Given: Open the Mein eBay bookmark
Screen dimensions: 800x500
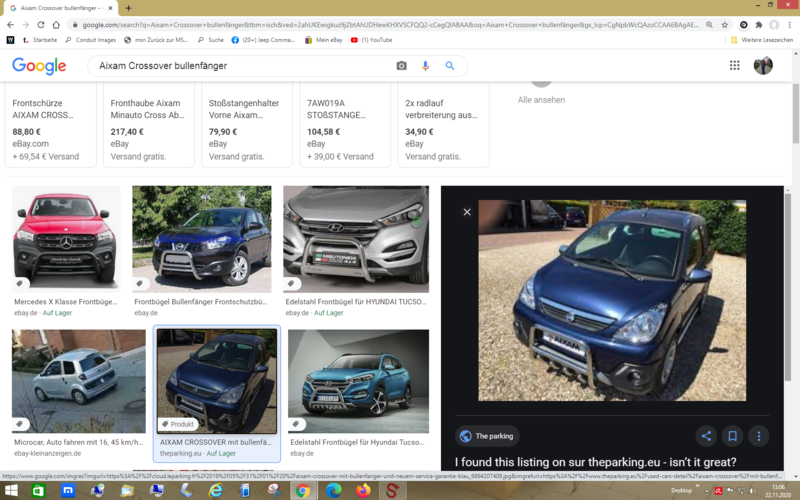Looking at the screenshot, I should [x=323, y=40].
